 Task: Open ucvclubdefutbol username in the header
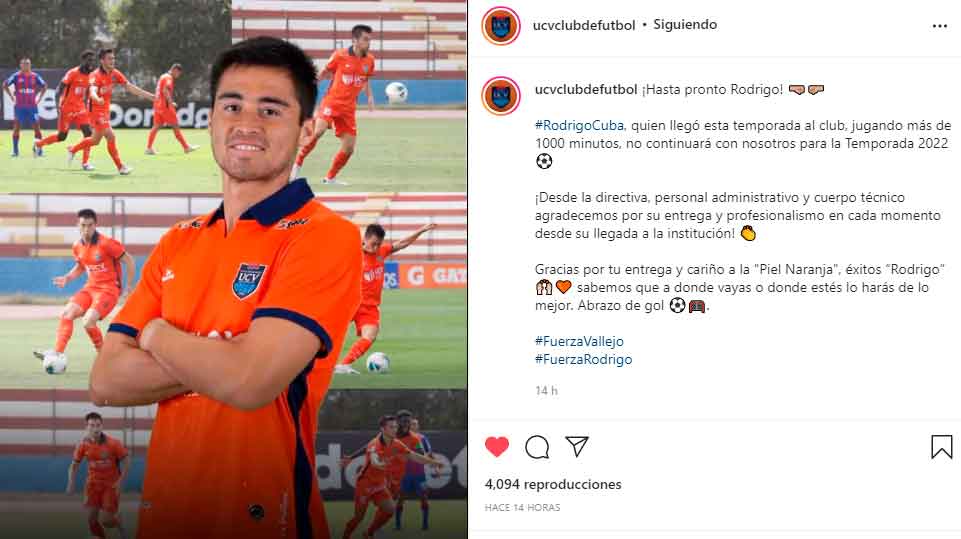(583, 25)
